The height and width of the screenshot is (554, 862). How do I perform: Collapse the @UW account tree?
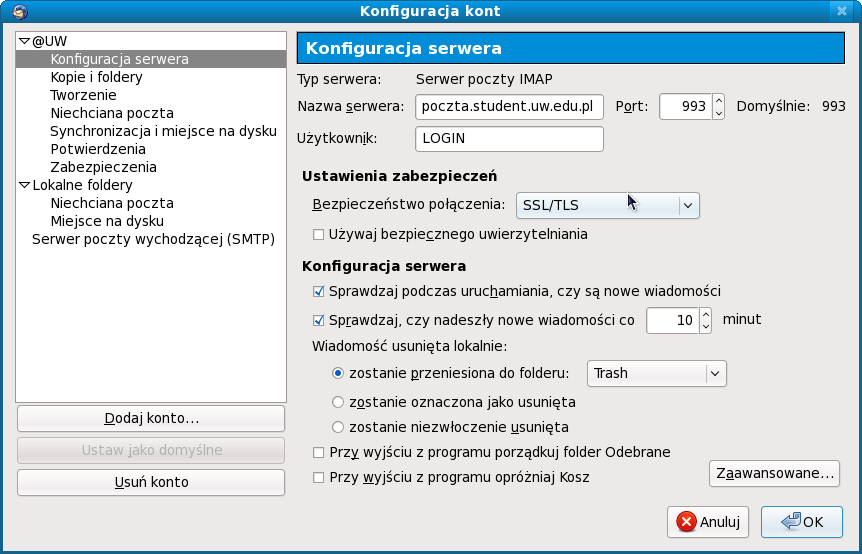(24, 42)
